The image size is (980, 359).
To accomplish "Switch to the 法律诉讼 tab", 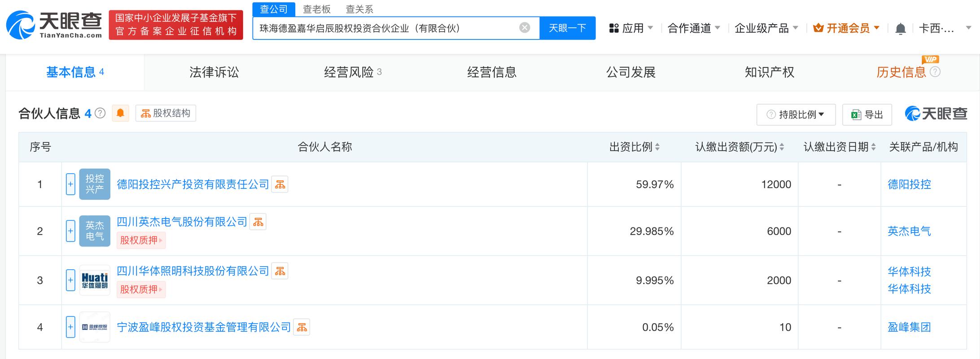I will [214, 72].
